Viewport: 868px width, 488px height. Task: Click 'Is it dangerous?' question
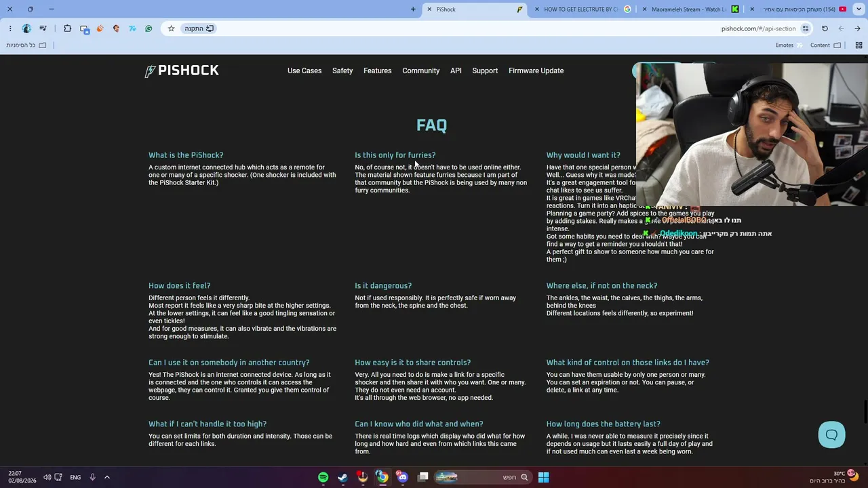pos(383,286)
